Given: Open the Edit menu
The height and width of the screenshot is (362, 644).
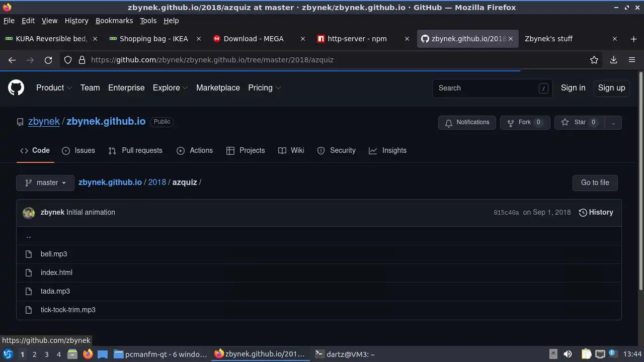Looking at the screenshot, I should click(x=28, y=21).
